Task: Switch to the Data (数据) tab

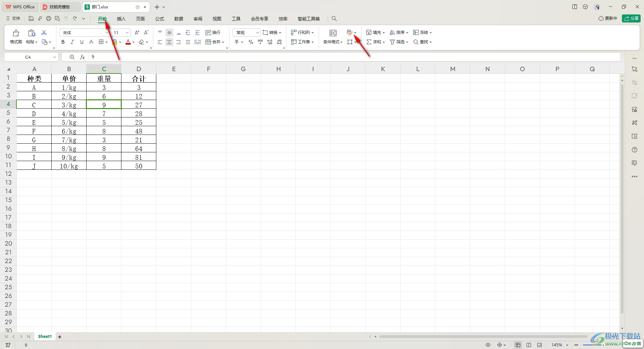Action: pos(179,19)
